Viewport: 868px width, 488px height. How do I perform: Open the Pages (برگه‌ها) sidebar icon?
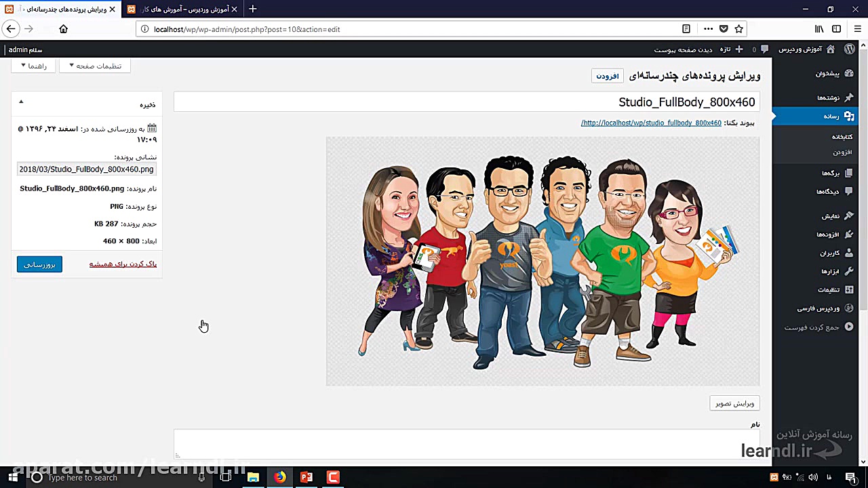click(x=849, y=173)
